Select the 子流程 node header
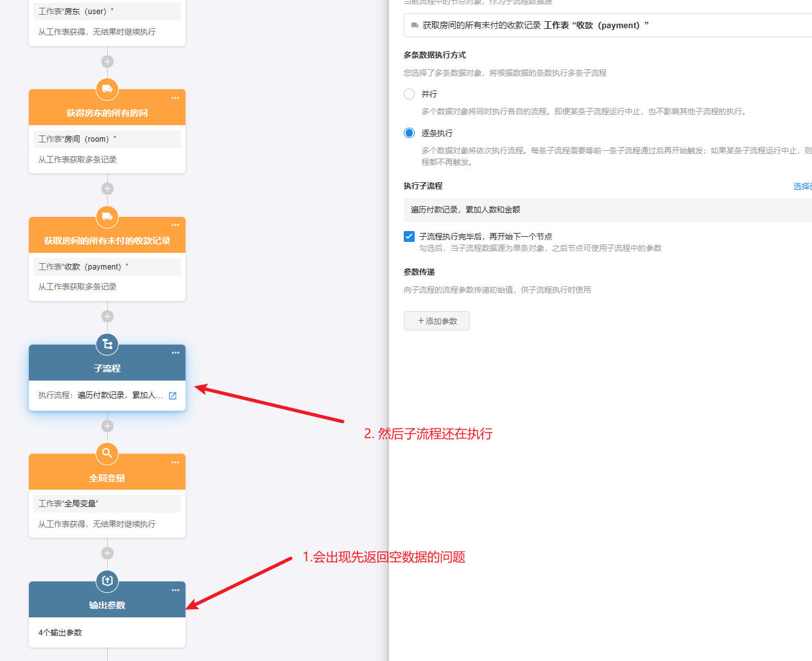 pyautogui.click(x=107, y=363)
